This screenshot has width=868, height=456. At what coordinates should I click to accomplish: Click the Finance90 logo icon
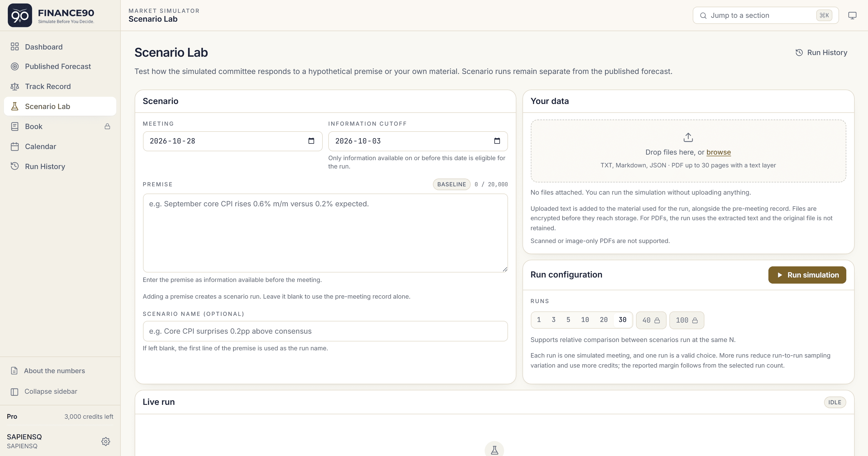click(x=20, y=16)
